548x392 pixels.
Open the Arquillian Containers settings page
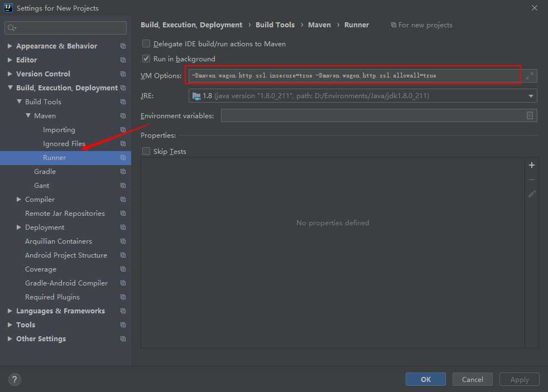(x=59, y=241)
